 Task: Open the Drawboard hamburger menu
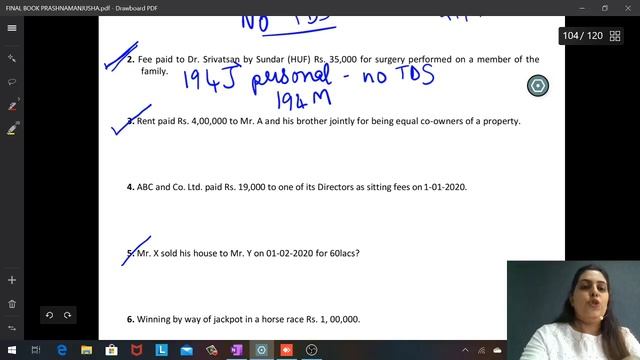click(12, 28)
